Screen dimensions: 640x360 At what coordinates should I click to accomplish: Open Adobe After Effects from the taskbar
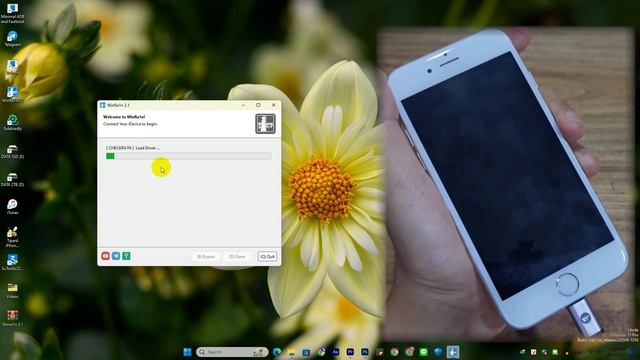point(336,352)
